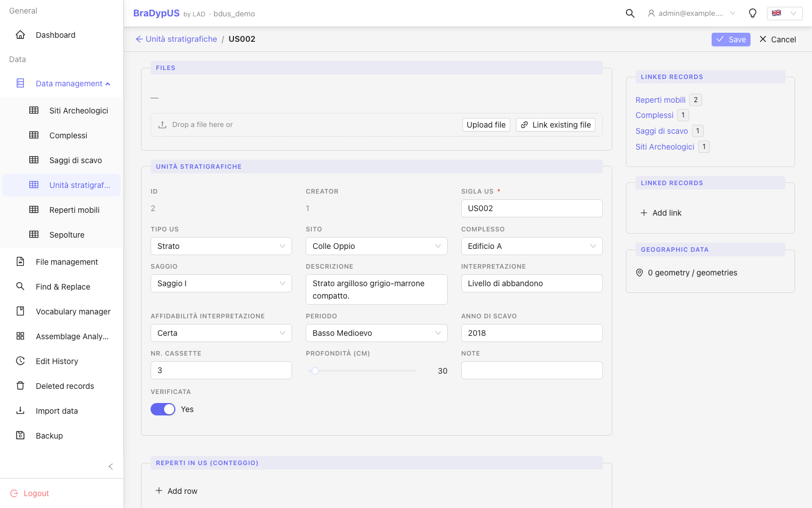
Task: Click the Dashboard home icon
Action: pyautogui.click(x=20, y=34)
